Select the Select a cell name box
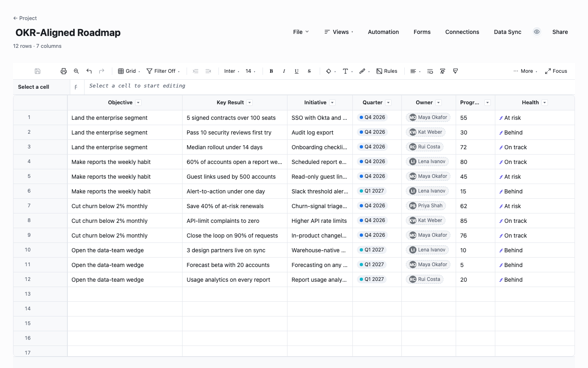This screenshot has width=588, height=368. pos(41,87)
